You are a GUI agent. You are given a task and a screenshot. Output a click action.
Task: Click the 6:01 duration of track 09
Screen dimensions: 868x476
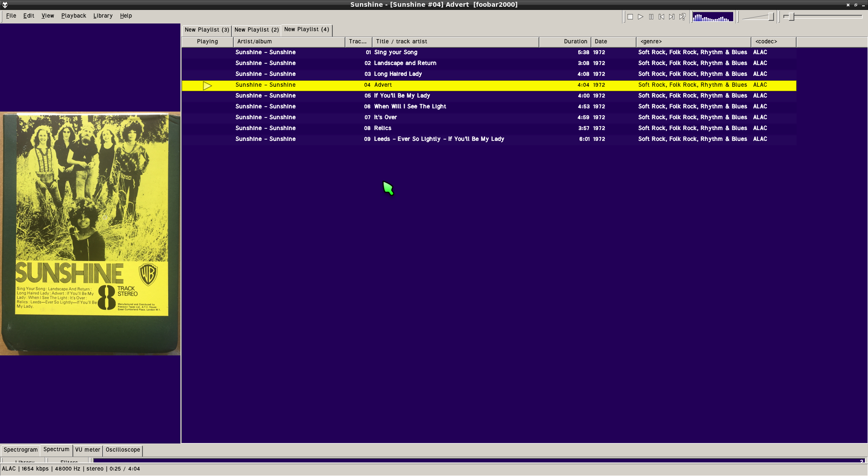tap(584, 140)
